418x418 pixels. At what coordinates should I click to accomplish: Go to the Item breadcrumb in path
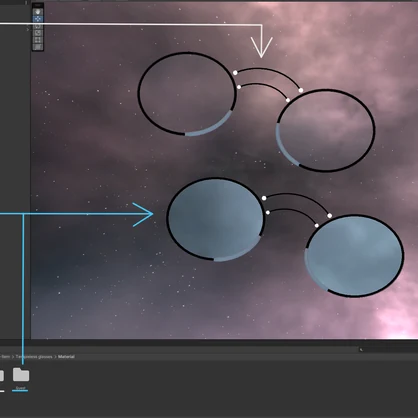(x=5, y=357)
